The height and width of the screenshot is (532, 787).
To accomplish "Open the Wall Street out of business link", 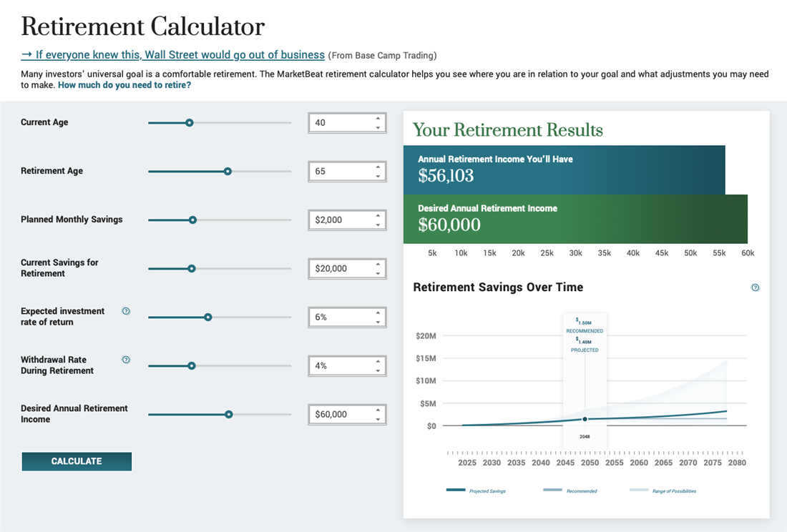I will 172,55.
